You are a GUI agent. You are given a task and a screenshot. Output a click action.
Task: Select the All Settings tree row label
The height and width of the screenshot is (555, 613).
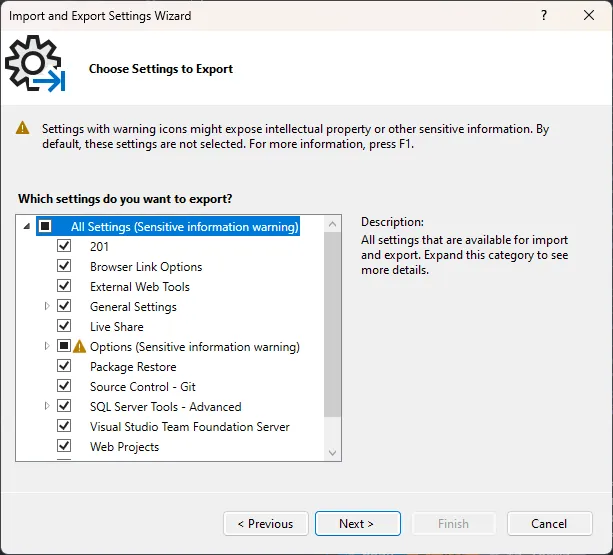(185, 227)
